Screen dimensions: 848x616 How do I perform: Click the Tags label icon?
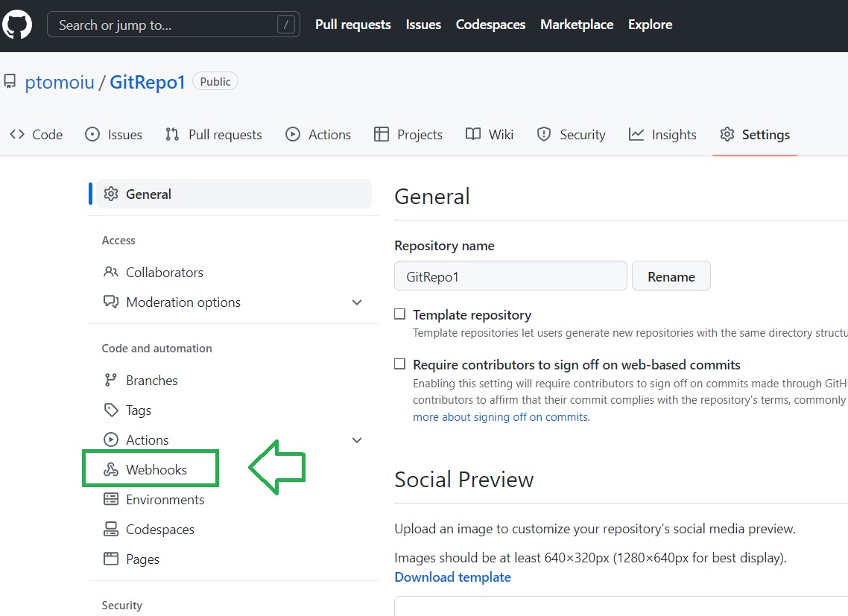coord(111,410)
